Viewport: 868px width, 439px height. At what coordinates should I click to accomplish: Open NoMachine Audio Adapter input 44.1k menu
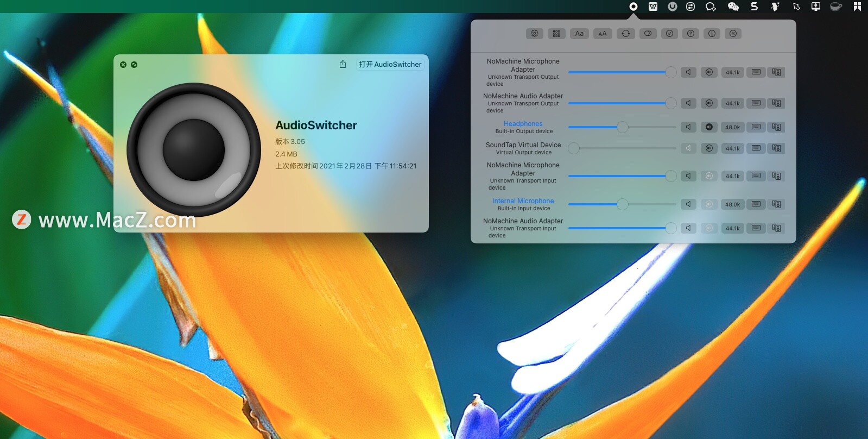pyautogui.click(x=732, y=228)
